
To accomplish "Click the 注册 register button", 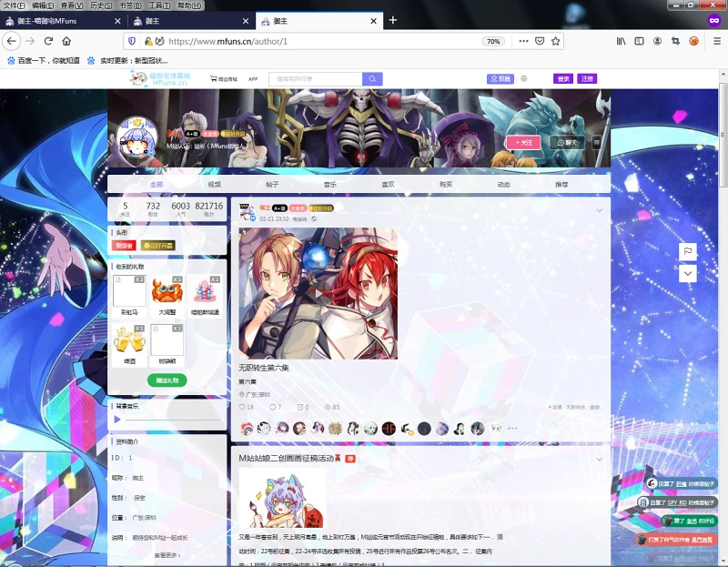I will click(x=587, y=79).
